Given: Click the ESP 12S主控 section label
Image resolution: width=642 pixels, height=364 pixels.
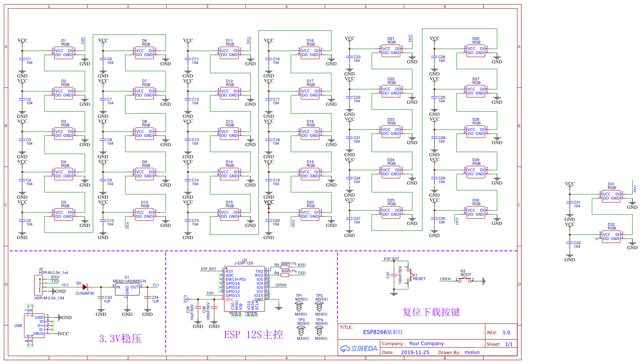Looking at the screenshot, I should (254, 335).
